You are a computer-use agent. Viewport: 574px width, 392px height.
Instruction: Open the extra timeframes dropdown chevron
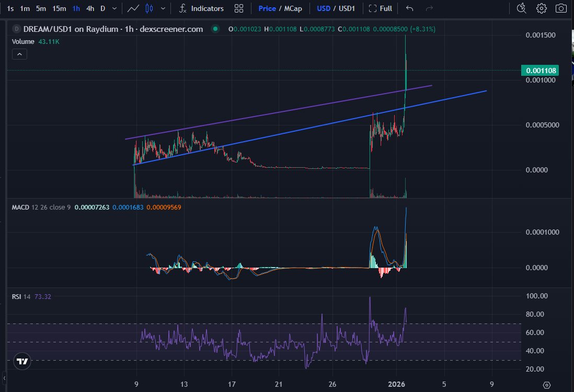click(x=116, y=8)
